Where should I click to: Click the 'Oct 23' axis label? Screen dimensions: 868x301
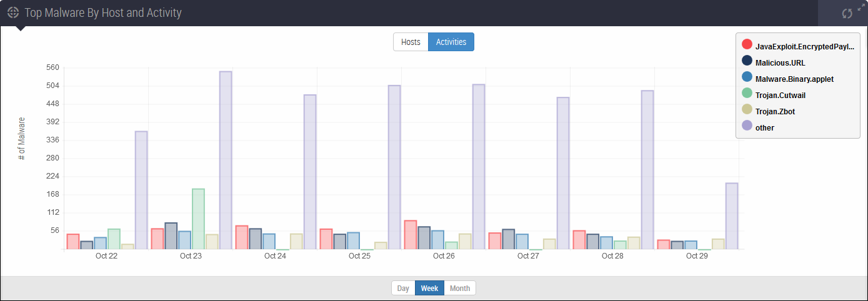[191, 256]
